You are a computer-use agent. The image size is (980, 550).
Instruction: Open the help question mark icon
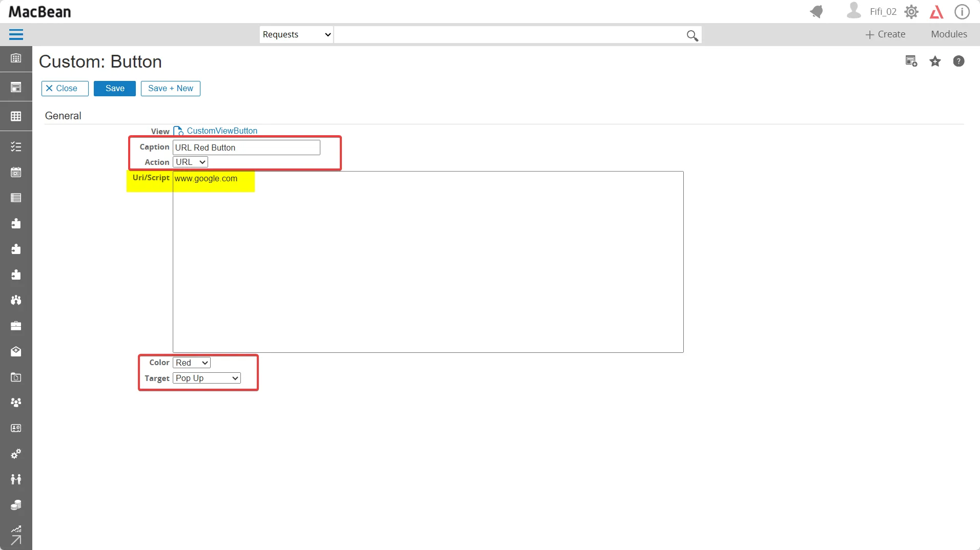pyautogui.click(x=958, y=61)
